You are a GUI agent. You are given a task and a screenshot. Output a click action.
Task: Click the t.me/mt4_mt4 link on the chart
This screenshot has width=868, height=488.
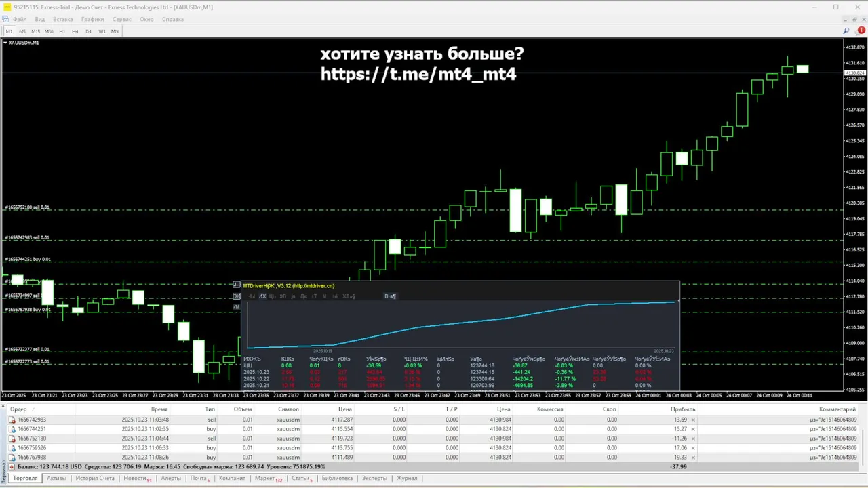click(x=418, y=75)
